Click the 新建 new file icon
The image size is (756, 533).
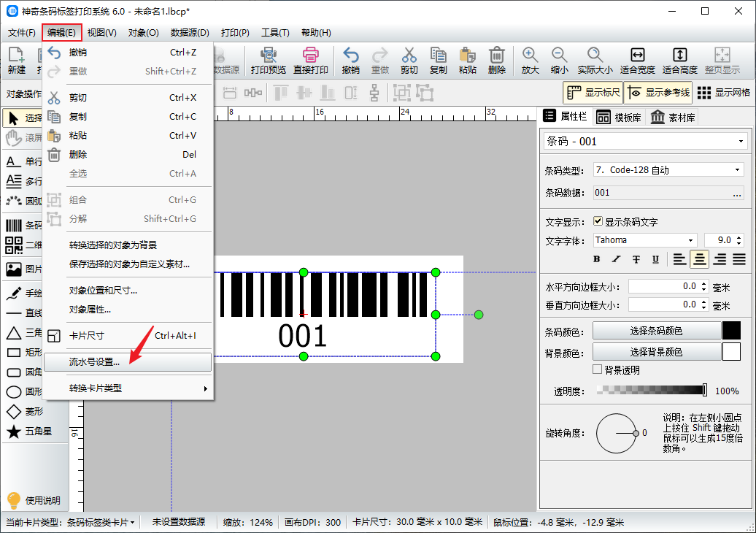16,61
